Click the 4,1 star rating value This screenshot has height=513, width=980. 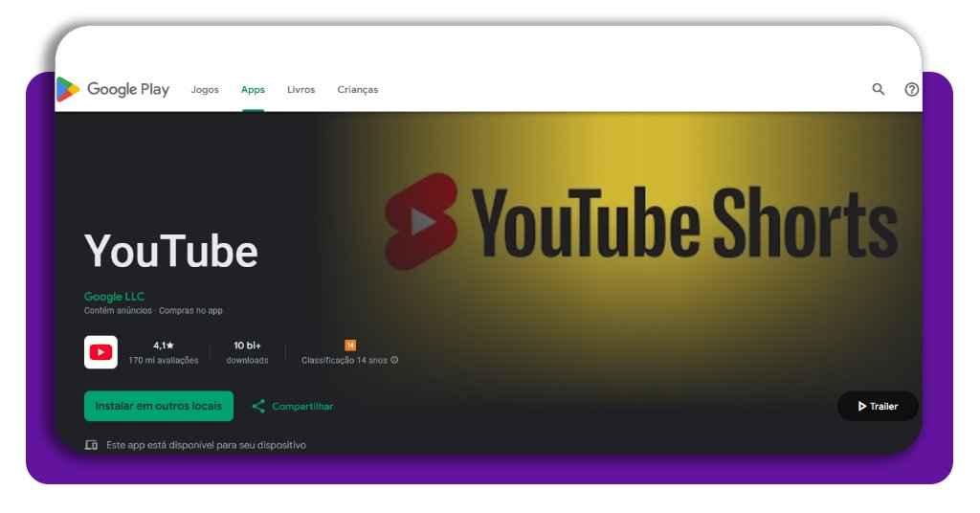click(164, 345)
